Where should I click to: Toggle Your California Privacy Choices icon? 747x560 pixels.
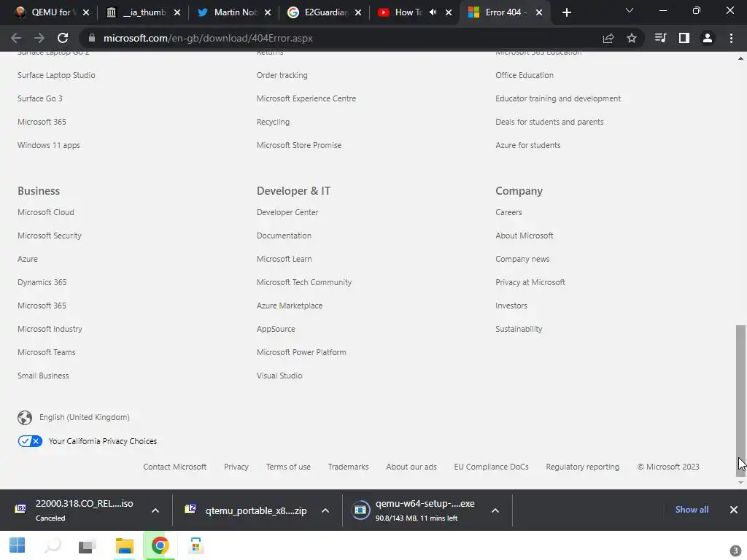pos(30,441)
